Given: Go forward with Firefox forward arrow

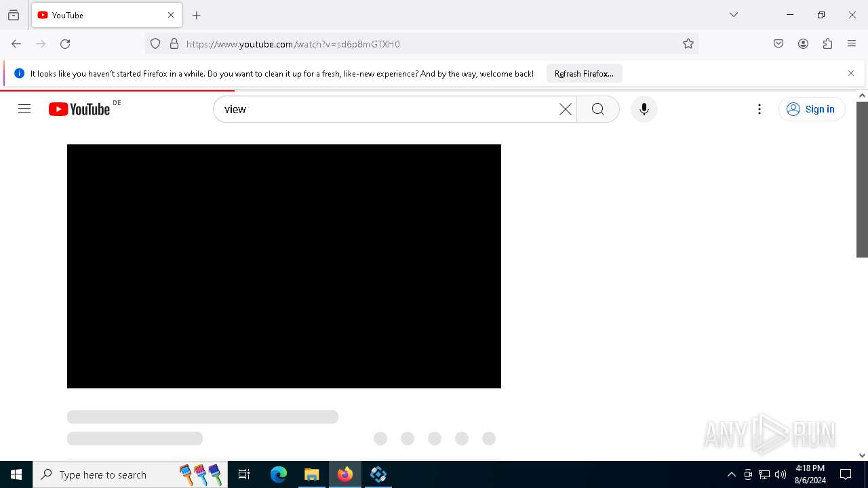Looking at the screenshot, I should [x=41, y=44].
